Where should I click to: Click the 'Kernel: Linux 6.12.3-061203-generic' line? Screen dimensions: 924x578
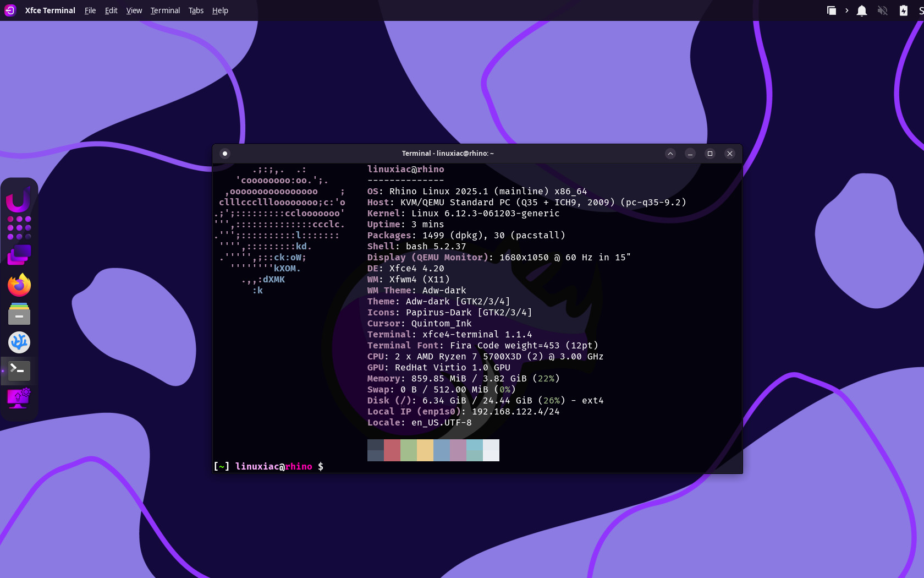[464, 214]
